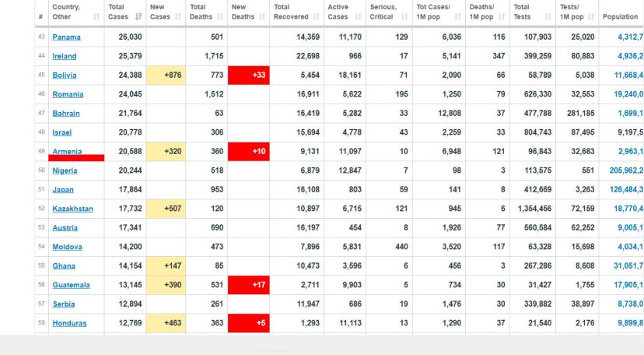Sort by Total Deaths column icon

(x=220, y=17)
